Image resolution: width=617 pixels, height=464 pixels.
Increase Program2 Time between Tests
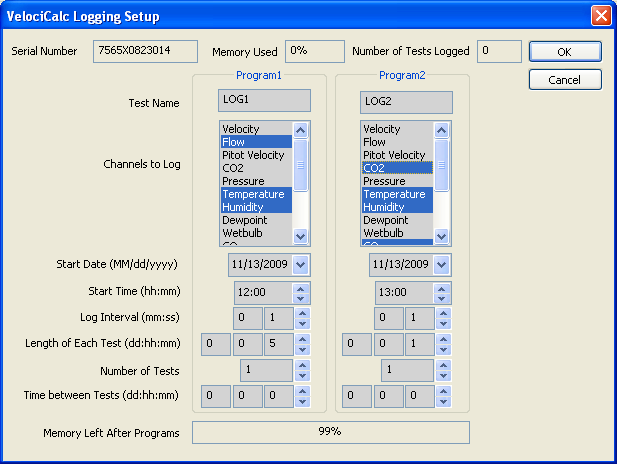(x=443, y=392)
